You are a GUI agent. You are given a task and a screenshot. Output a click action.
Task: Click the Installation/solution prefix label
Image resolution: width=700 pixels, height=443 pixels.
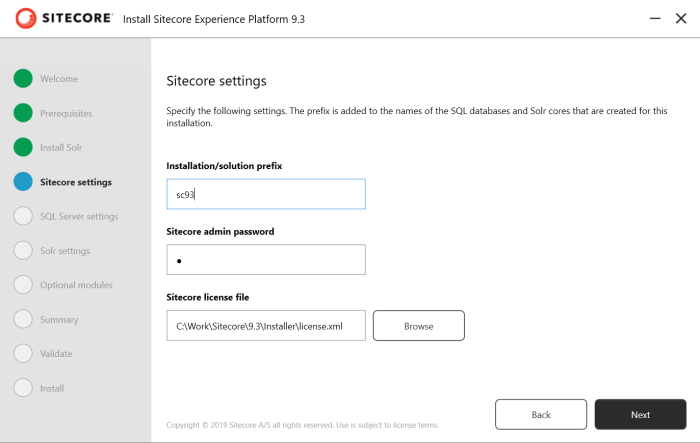click(x=224, y=166)
